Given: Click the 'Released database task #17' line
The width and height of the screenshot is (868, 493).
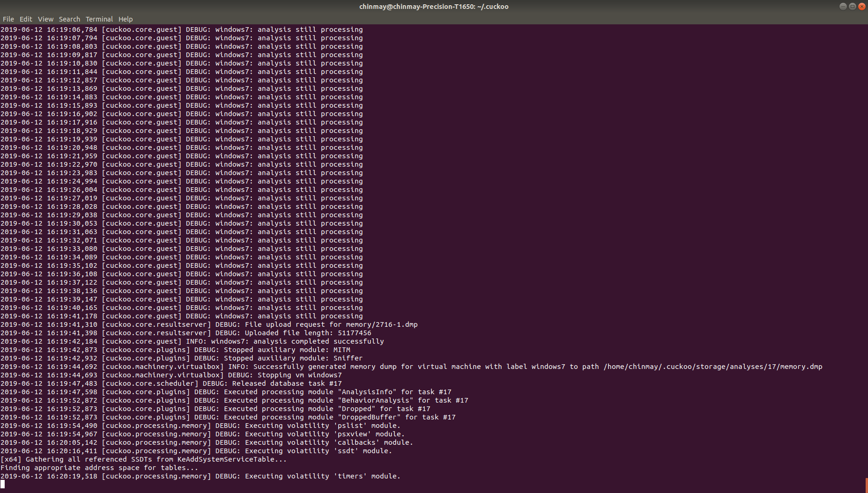Looking at the screenshot, I should (x=162, y=383).
